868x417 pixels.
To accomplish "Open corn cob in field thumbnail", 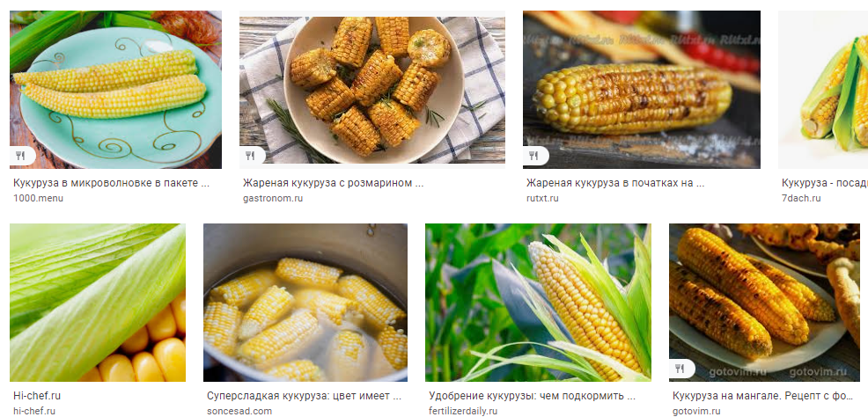I will 538,303.
